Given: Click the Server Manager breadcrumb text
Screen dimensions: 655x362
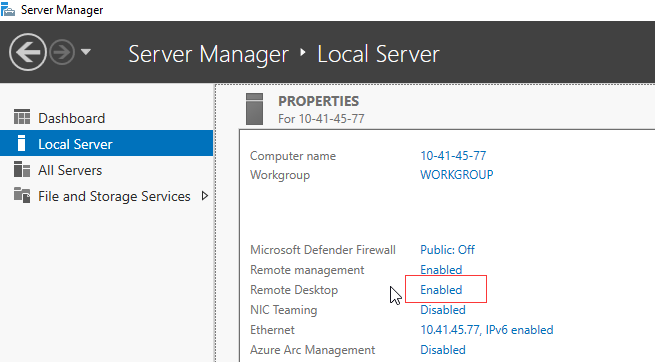Looking at the screenshot, I should coord(208,54).
